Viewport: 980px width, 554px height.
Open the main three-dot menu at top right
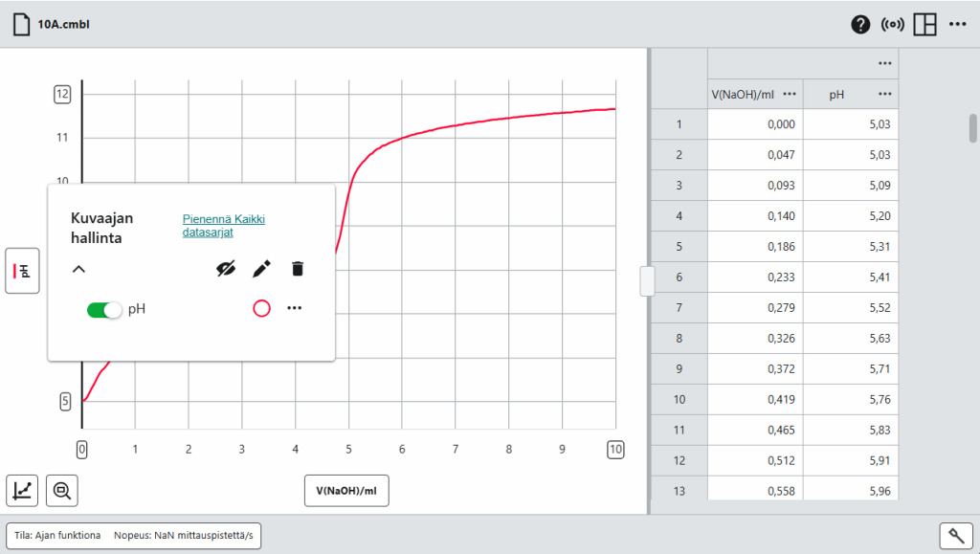click(x=957, y=24)
